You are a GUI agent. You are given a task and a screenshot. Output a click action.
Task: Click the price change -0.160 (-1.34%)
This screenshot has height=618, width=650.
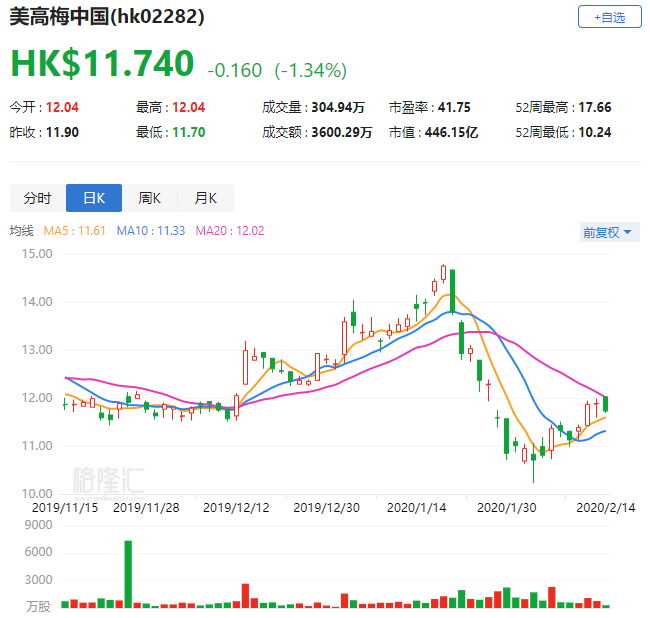(x=277, y=70)
